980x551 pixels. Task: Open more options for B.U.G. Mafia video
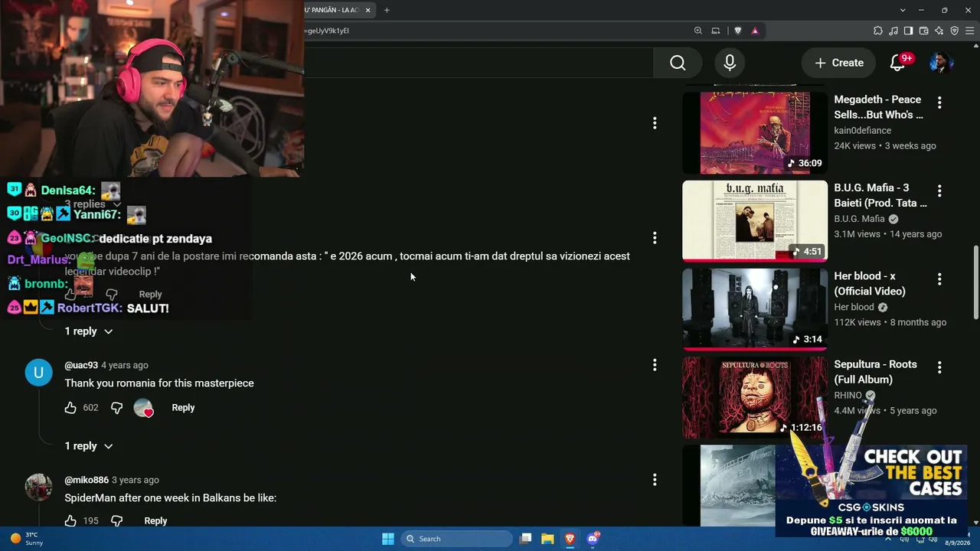coord(939,191)
